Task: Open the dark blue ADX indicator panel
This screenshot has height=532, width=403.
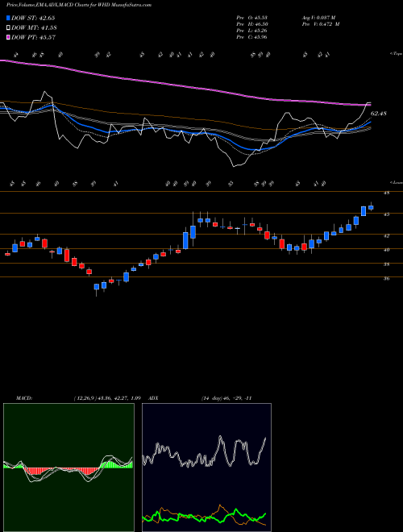Action: (206, 468)
